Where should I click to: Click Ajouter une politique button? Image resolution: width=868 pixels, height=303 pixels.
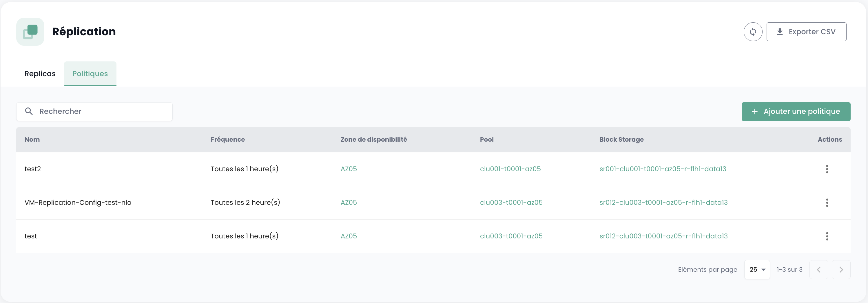click(x=796, y=112)
